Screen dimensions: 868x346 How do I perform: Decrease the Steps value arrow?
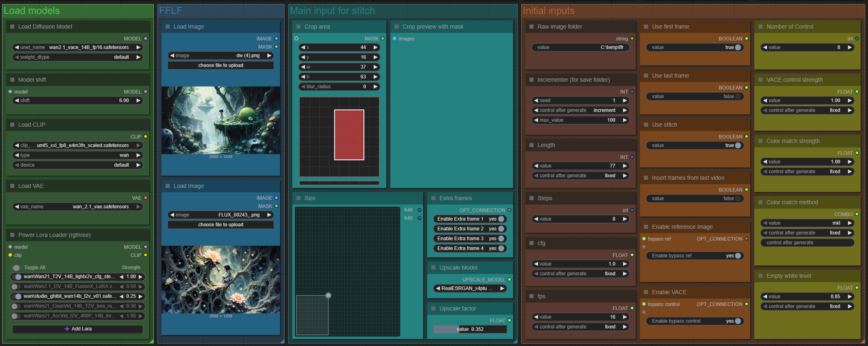coord(536,219)
